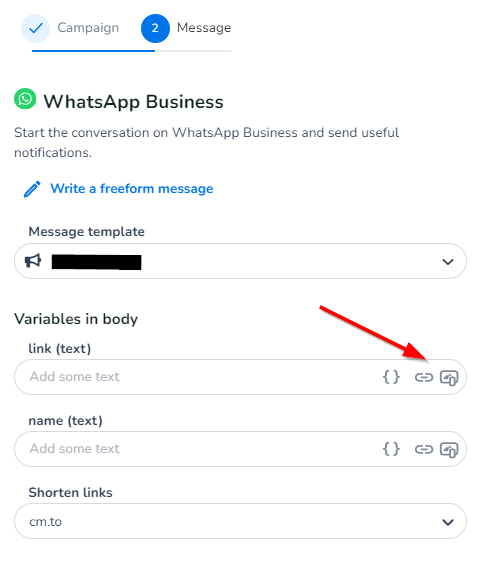
Task: Open the Message template dropdown
Action: pyautogui.click(x=240, y=261)
